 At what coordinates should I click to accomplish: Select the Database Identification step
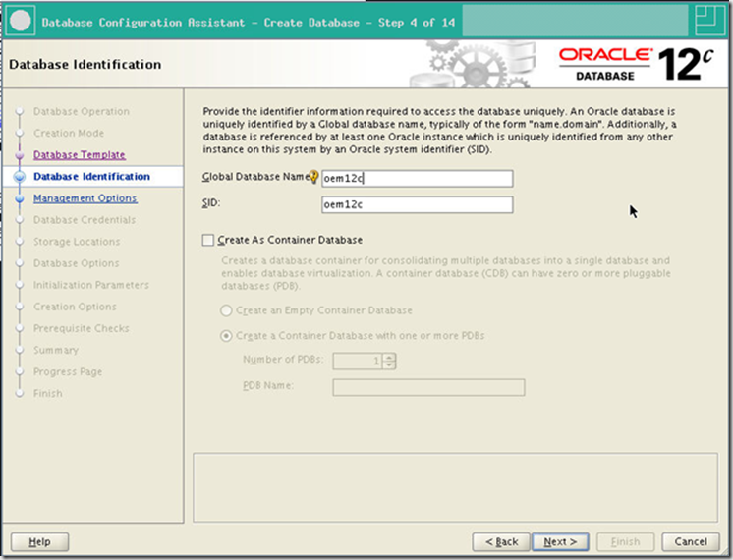pos(91,177)
